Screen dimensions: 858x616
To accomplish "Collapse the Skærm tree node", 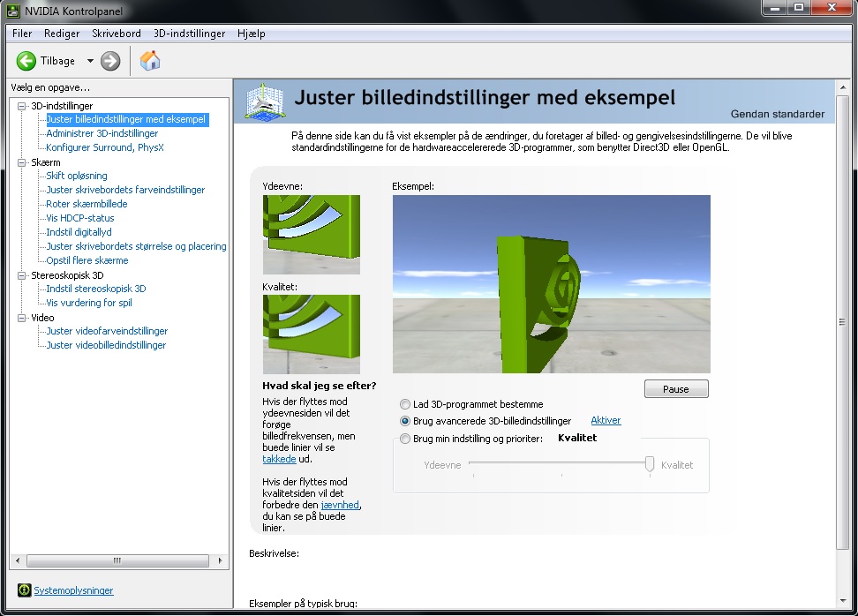I will [22, 162].
